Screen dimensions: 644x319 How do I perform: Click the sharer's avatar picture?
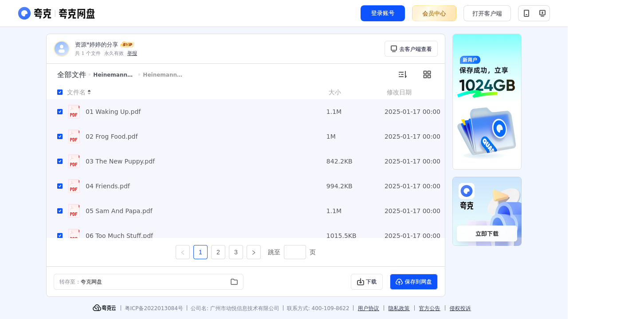pyautogui.click(x=62, y=49)
